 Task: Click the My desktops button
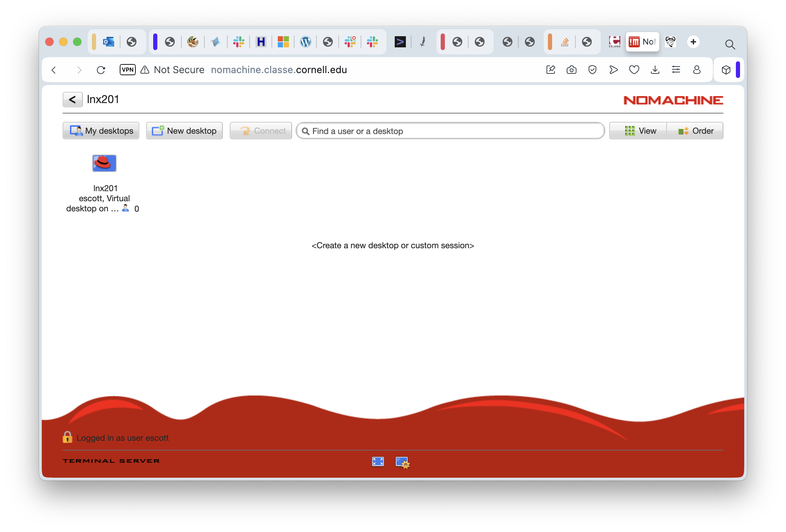pos(101,131)
